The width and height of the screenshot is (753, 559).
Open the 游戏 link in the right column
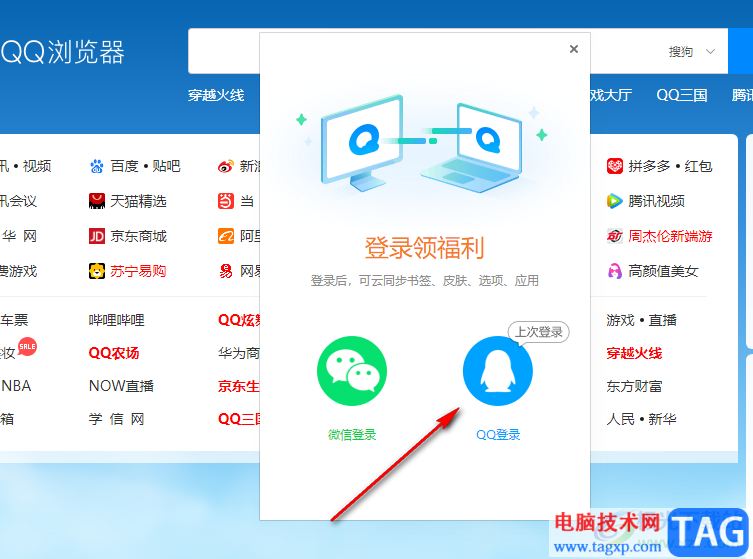tap(620, 320)
